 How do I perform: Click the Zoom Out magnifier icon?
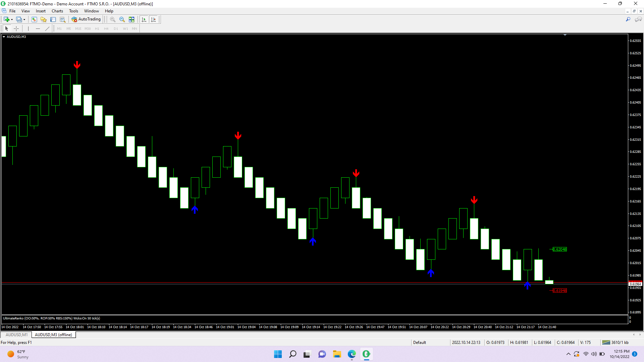point(122,19)
